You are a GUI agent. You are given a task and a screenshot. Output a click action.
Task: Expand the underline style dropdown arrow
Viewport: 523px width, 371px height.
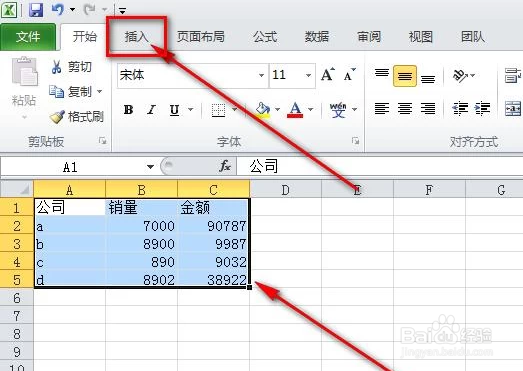coord(190,109)
